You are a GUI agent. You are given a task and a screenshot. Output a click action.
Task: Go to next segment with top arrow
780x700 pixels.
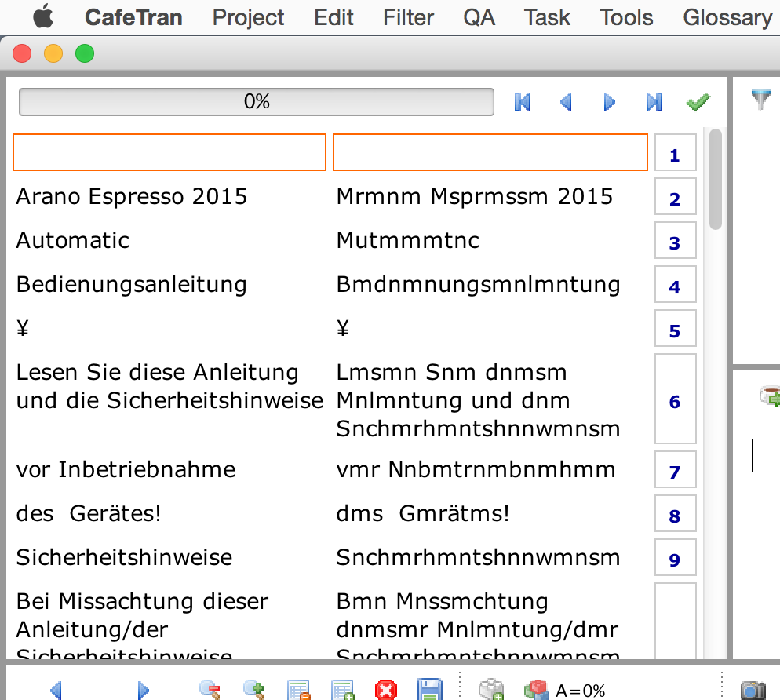click(610, 102)
